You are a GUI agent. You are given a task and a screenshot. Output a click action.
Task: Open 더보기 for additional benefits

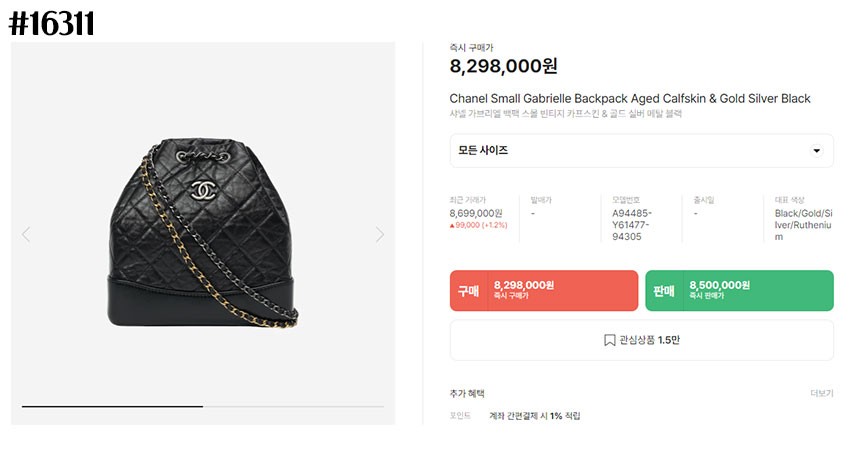coord(822,393)
